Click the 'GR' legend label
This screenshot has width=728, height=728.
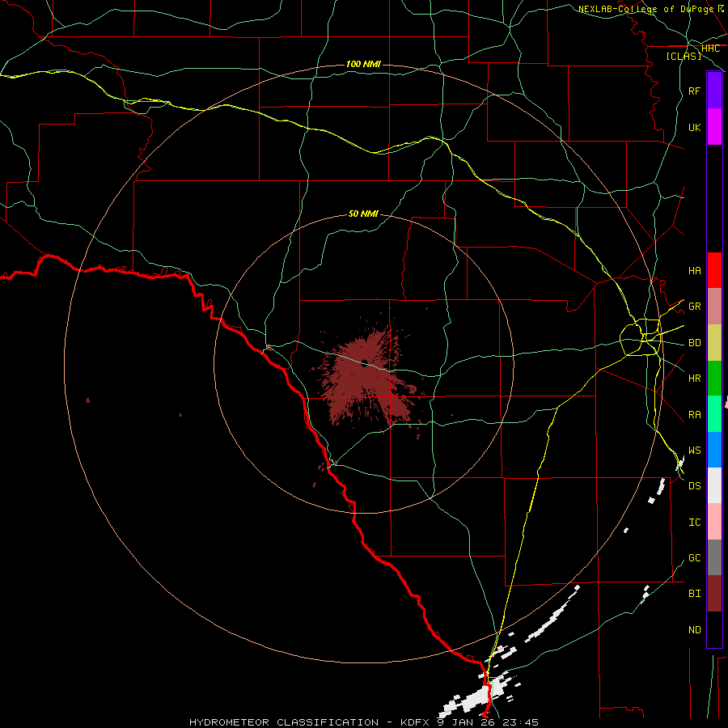coord(694,307)
